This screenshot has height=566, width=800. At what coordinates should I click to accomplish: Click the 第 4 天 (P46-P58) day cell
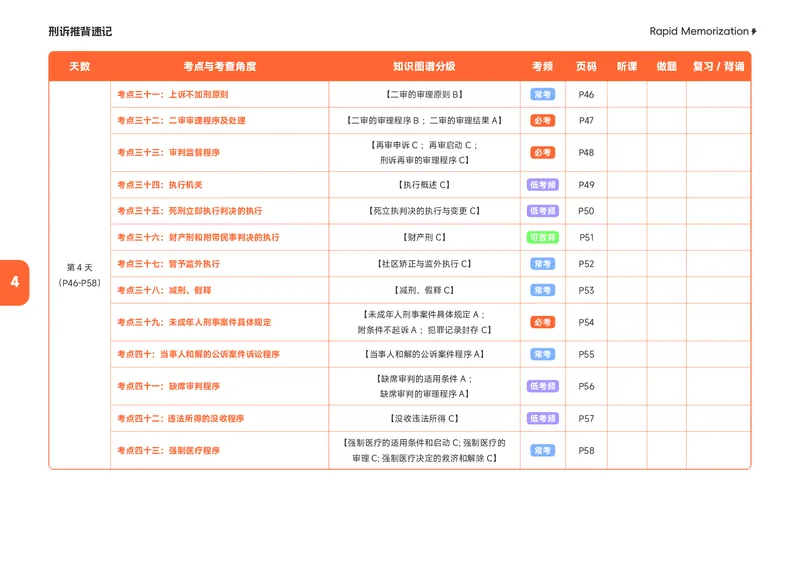[80, 275]
